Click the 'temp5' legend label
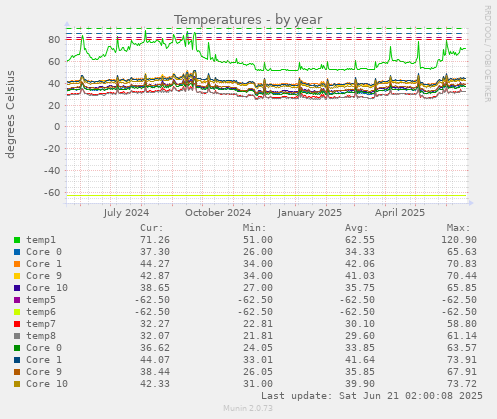 [41, 300]
